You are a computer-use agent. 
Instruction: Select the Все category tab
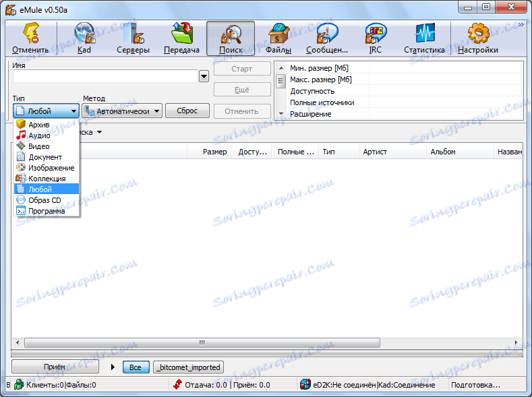pyautogui.click(x=136, y=367)
